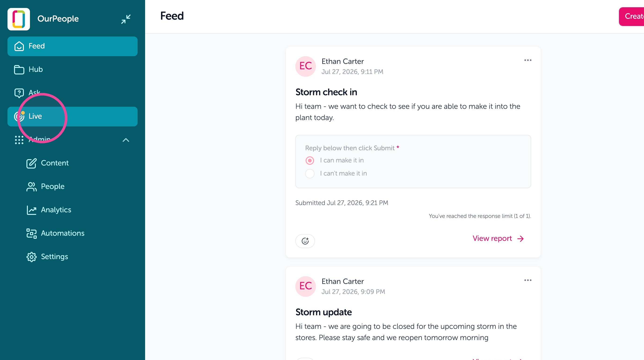The height and width of the screenshot is (360, 644).
Task: Select the "I can't make it in" radio option
Action: click(x=310, y=173)
